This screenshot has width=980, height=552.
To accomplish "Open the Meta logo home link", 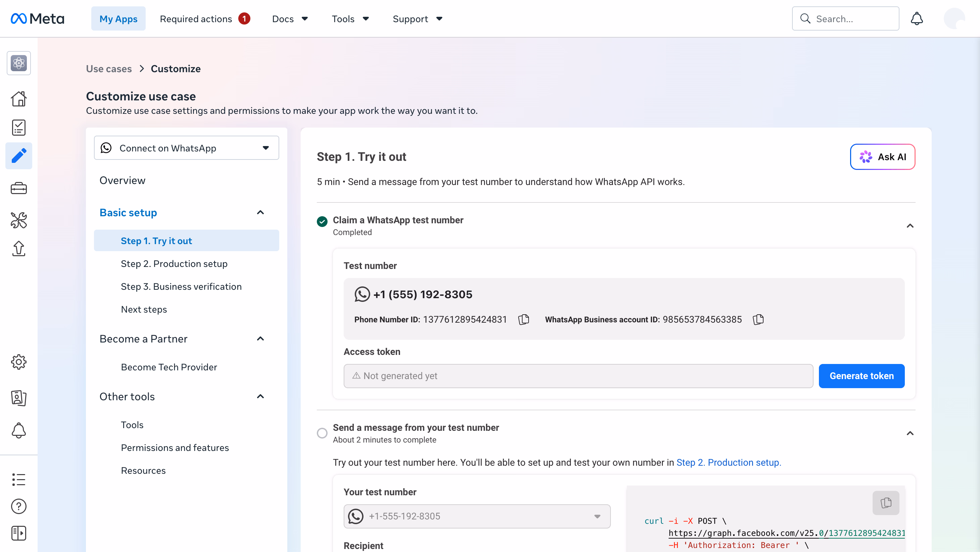I will 37,19.
